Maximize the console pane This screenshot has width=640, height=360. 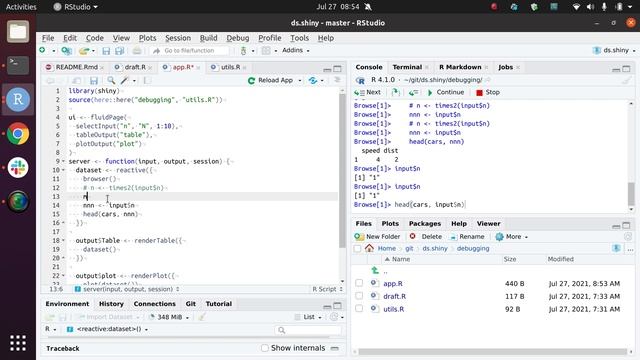[626, 69]
